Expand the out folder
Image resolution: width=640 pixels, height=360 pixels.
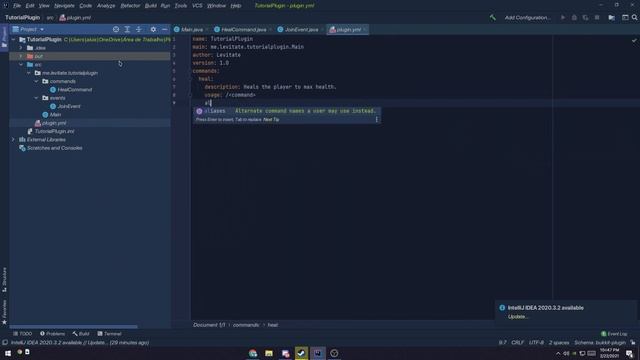point(21,56)
